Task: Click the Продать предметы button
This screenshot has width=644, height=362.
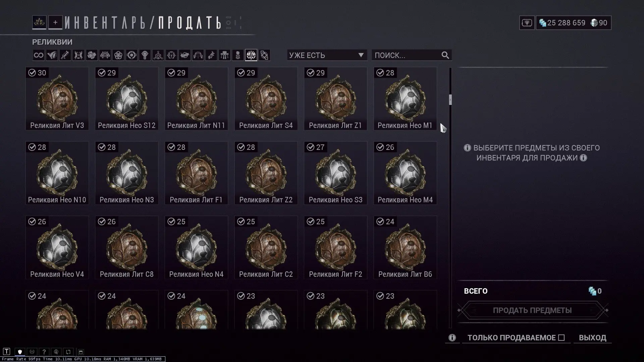Action: (x=532, y=310)
